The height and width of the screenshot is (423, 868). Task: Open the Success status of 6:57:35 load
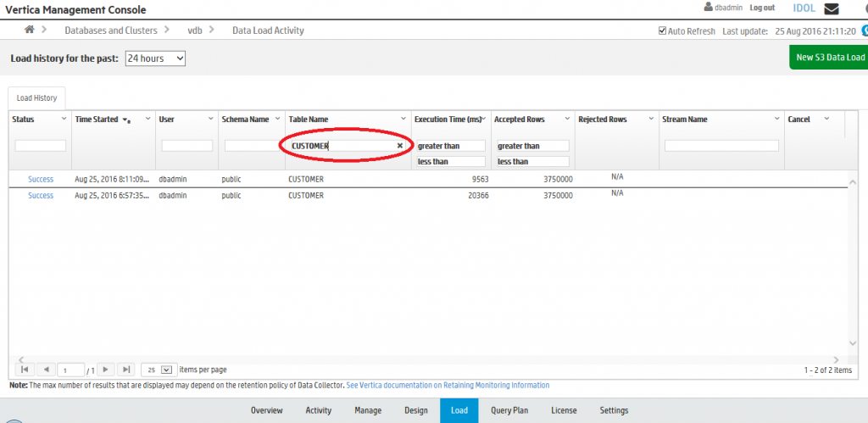click(41, 196)
